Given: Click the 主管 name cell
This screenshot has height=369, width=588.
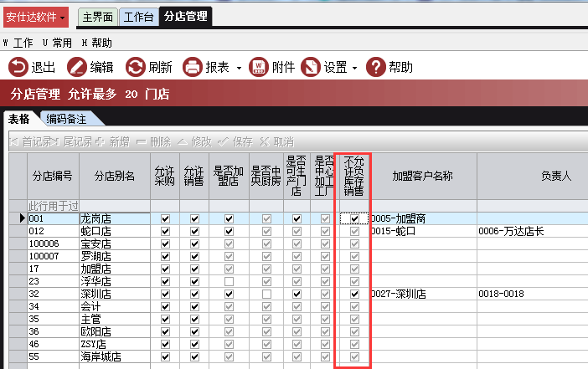Looking at the screenshot, I should click(115, 319).
